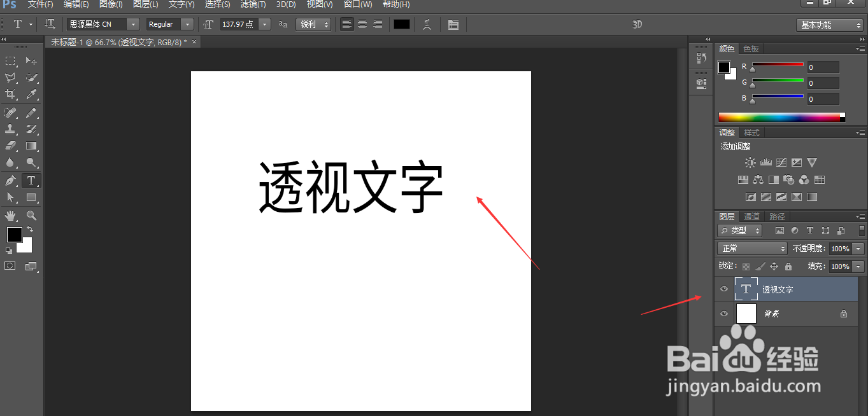This screenshot has width=868, height=416.
Task: Enable the lock position toggle
Action: pyautogui.click(x=774, y=266)
